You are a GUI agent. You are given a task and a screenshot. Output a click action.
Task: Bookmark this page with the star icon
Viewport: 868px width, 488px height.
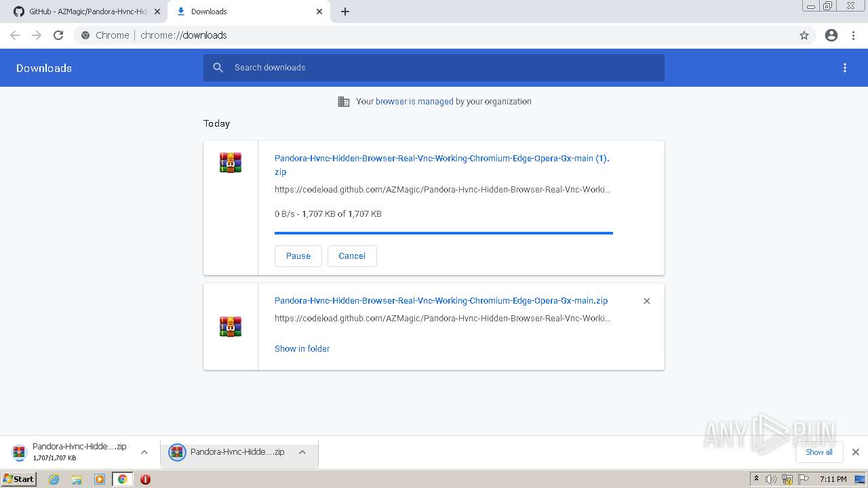pyautogui.click(x=804, y=35)
